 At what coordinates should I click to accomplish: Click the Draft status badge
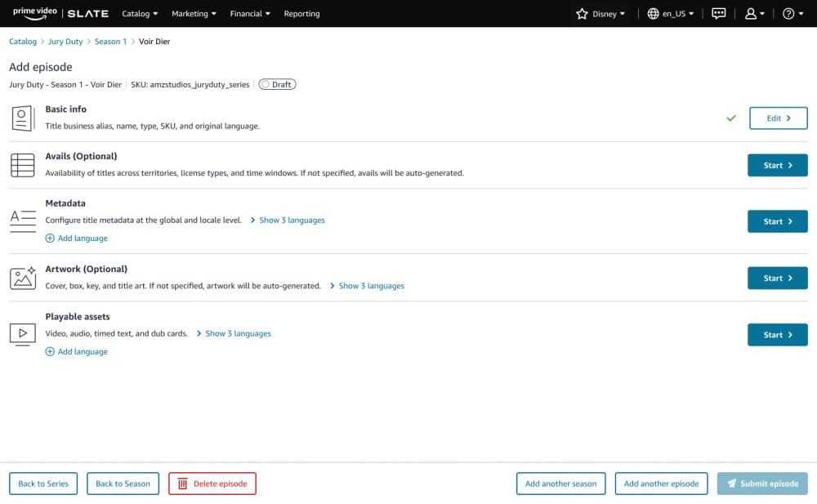click(277, 84)
